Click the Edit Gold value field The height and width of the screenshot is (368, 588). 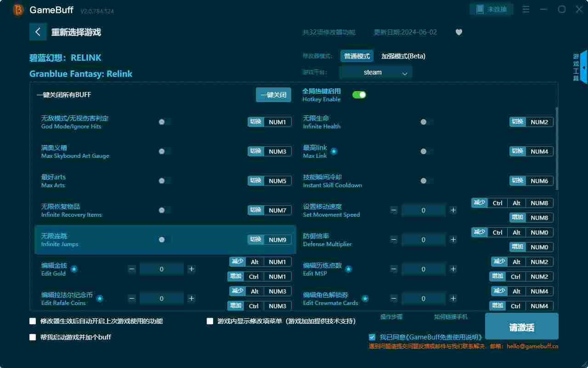tap(162, 269)
